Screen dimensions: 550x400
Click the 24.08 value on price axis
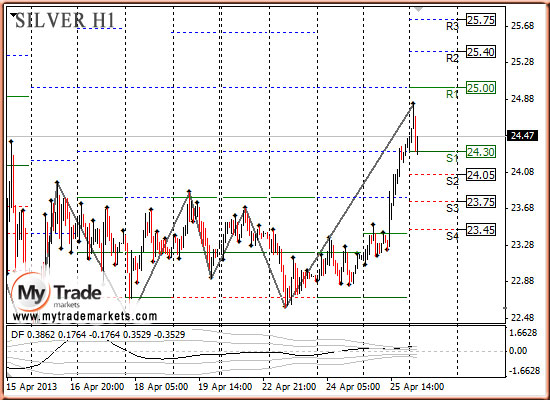tap(523, 172)
